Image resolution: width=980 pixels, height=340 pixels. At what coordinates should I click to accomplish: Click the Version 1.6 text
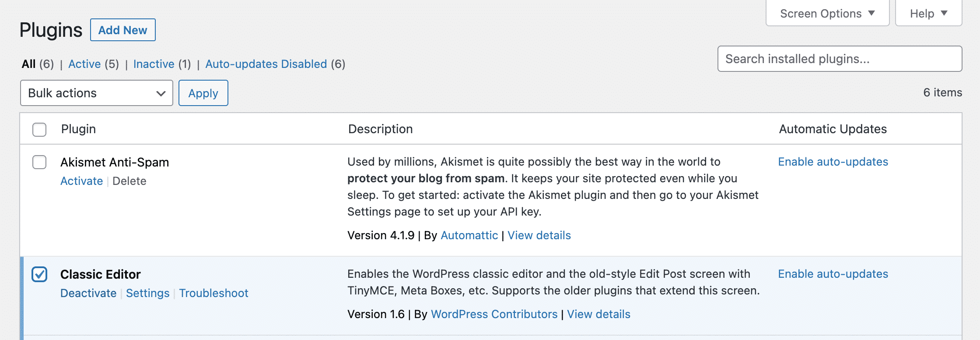click(x=376, y=314)
